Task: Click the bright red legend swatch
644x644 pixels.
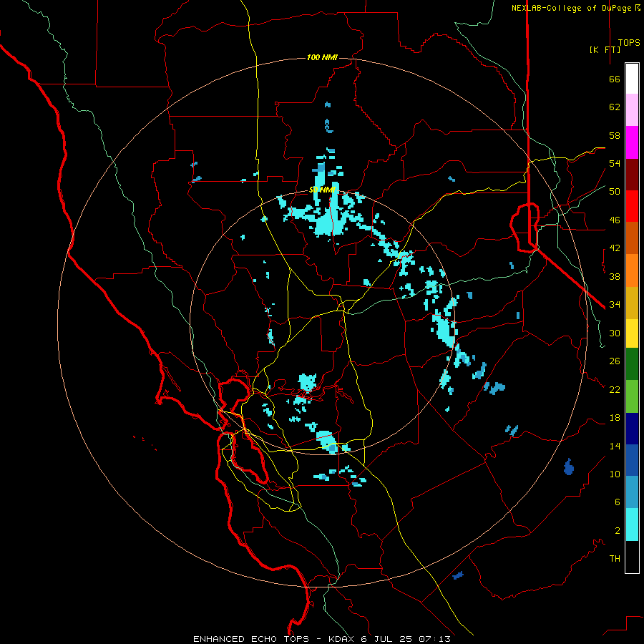Action: pyautogui.click(x=632, y=206)
